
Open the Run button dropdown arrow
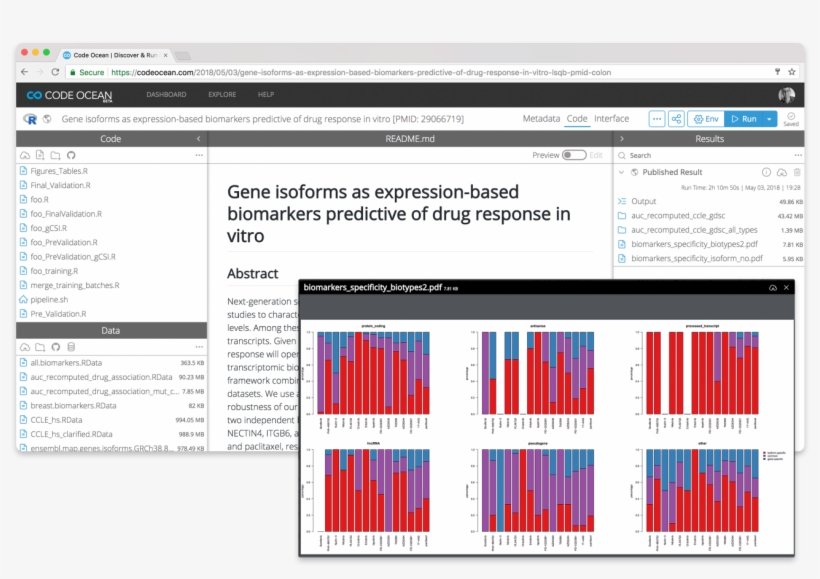[768, 118]
